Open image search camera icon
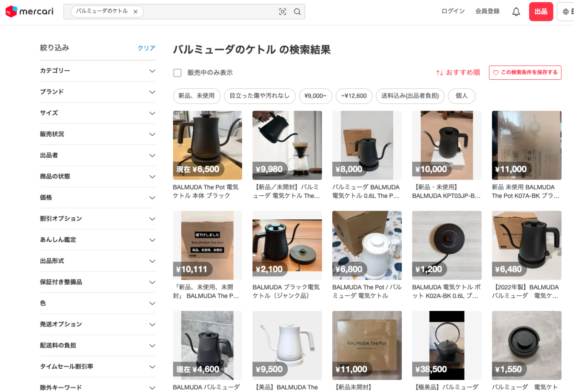The image size is (574, 392). click(x=283, y=12)
